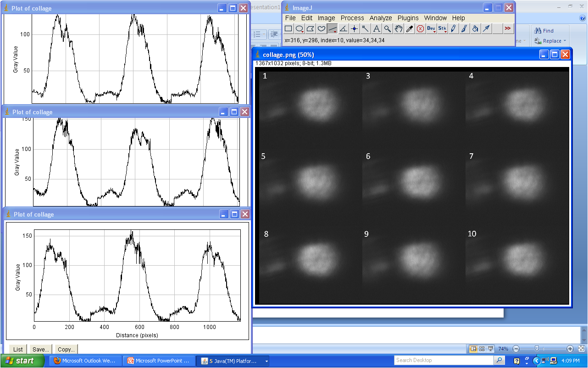Switch to Slide Sorter view
This screenshot has width=588, height=368.
pyautogui.click(x=482, y=349)
